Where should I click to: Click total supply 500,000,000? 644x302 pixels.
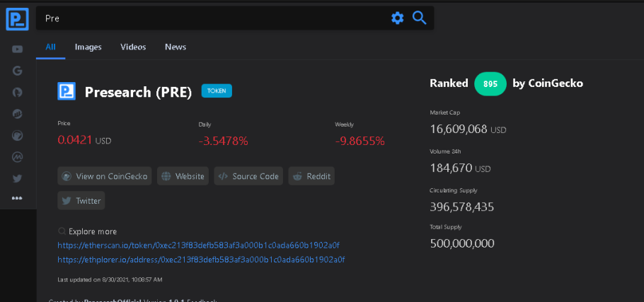pyautogui.click(x=462, y=243)
